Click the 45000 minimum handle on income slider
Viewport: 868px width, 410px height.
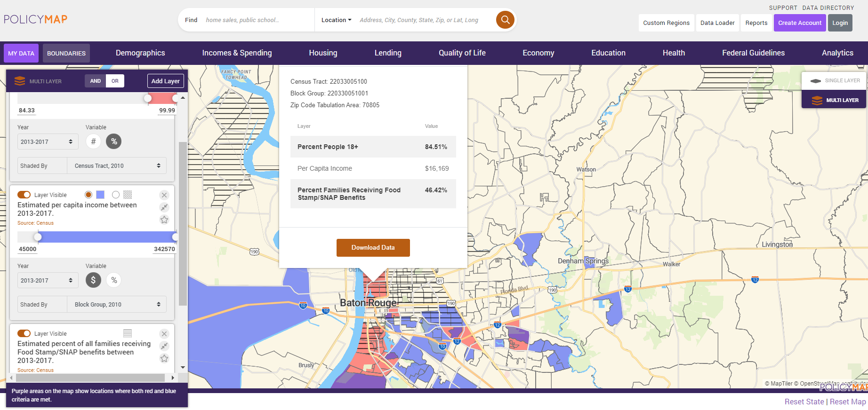(38, 237)
